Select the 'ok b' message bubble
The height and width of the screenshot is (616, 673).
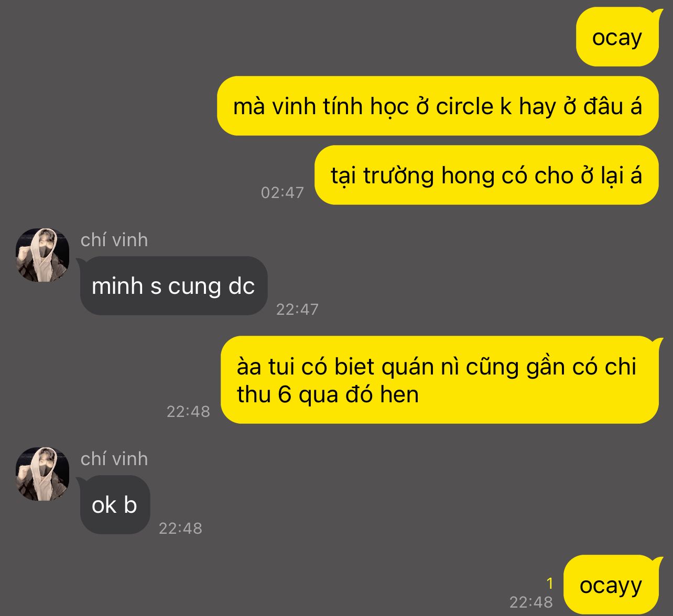click(115, 505)
